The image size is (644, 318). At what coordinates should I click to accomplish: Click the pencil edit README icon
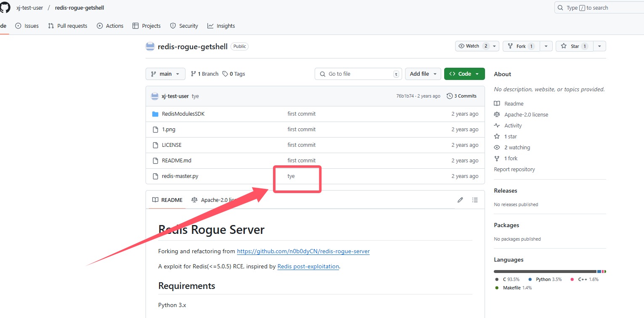point(460,200)
